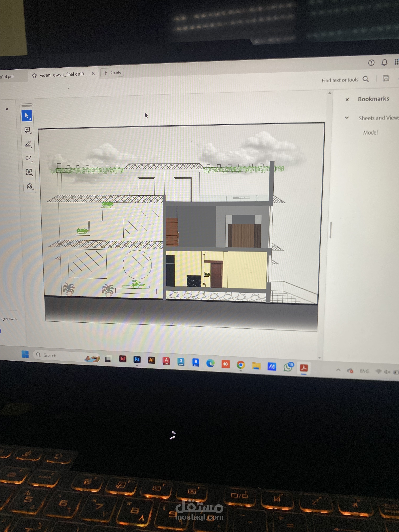Screen dimensions: 399x532
Task: Click the ENG language indicator
Action: (364, 371)
